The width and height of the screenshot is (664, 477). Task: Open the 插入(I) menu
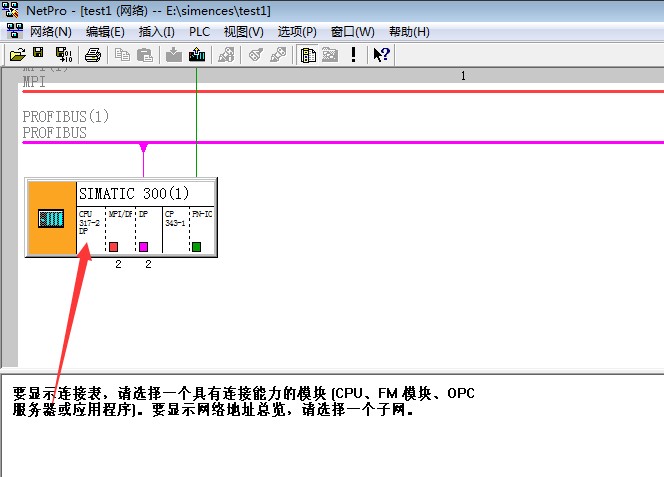(155, 32)
